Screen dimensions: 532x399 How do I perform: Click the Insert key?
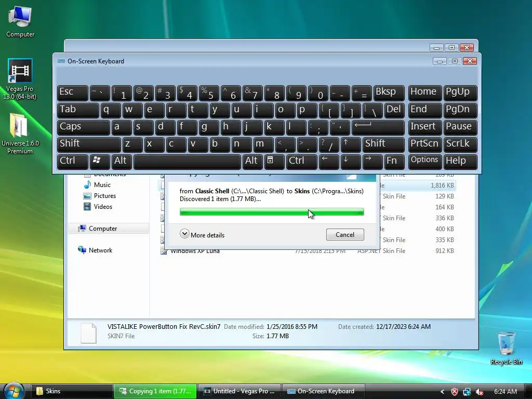pos(425,127)
